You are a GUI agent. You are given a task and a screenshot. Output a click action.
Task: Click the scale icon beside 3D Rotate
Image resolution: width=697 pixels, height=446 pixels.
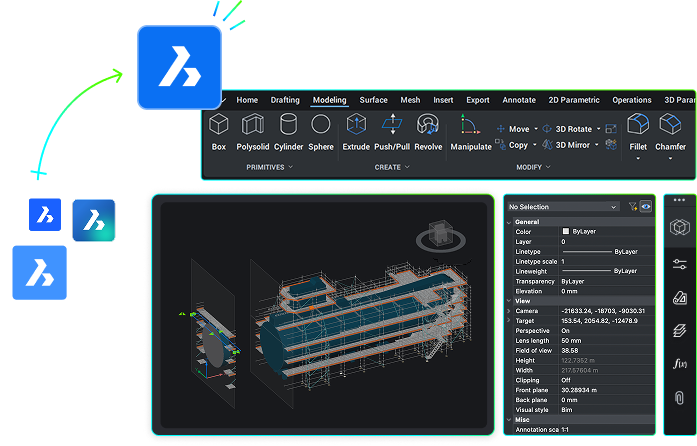pos(611,129)
